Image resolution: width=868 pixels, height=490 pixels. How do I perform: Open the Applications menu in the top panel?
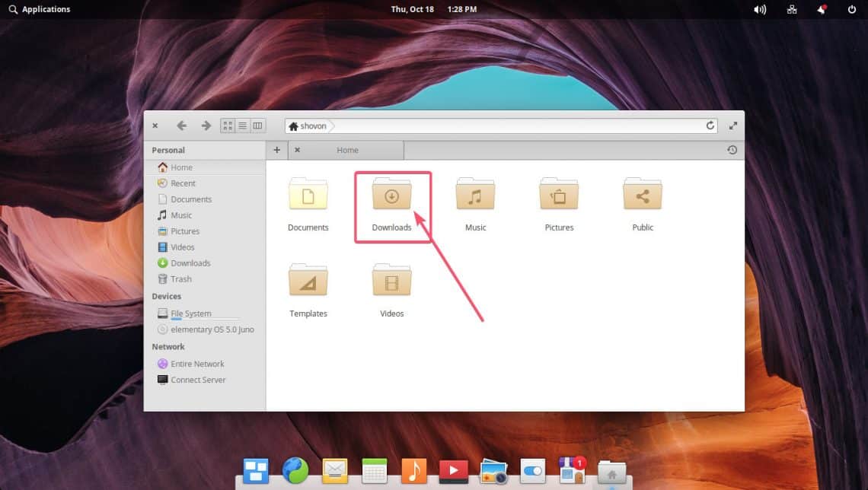click(40, 9)
